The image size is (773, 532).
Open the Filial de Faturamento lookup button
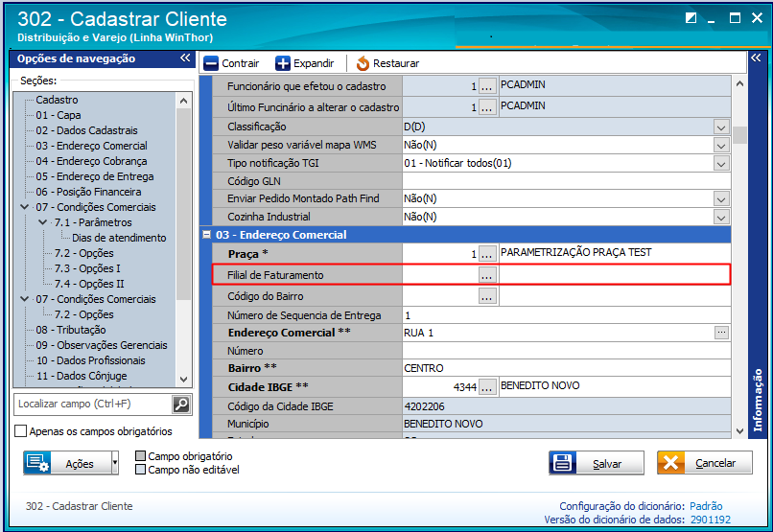pyautogui.click(x=486, y=275)
